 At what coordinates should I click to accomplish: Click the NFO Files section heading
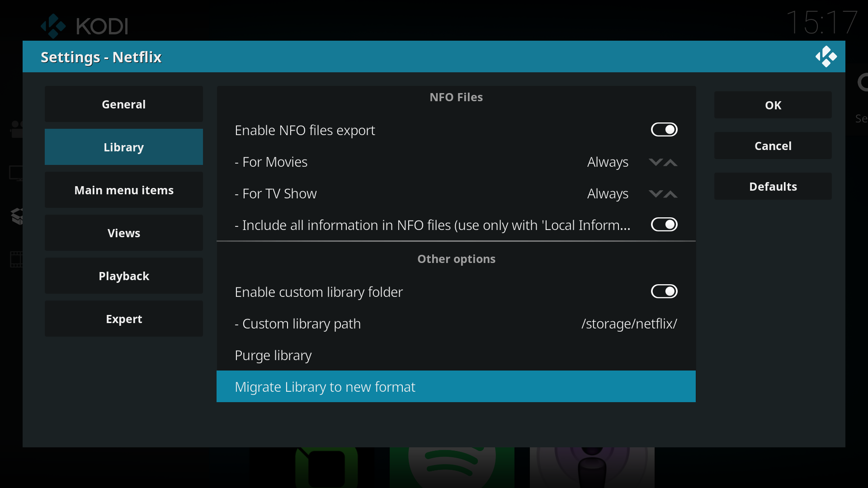pos(456,97)
